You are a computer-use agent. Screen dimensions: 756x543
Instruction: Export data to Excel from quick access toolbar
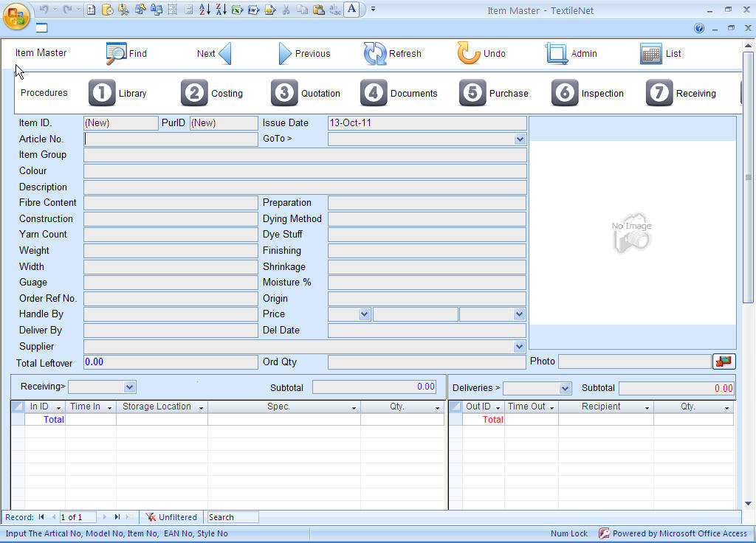click(x=238, y=10)
